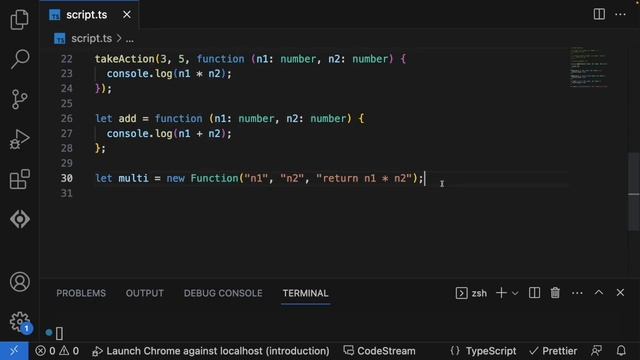640x360 pixels.
Task: Open the Extensions view
Action: click(x=20, y=179)
